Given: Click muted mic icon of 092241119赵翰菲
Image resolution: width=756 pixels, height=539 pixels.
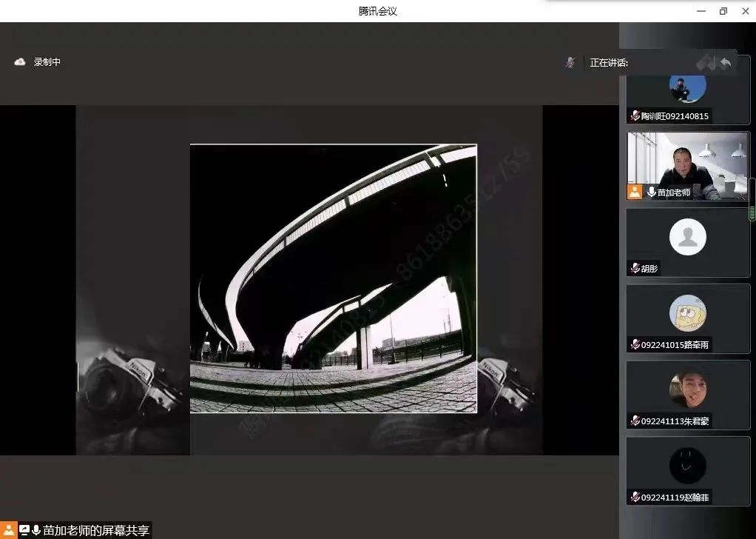Looking at the screenshot, I should 635,498.
